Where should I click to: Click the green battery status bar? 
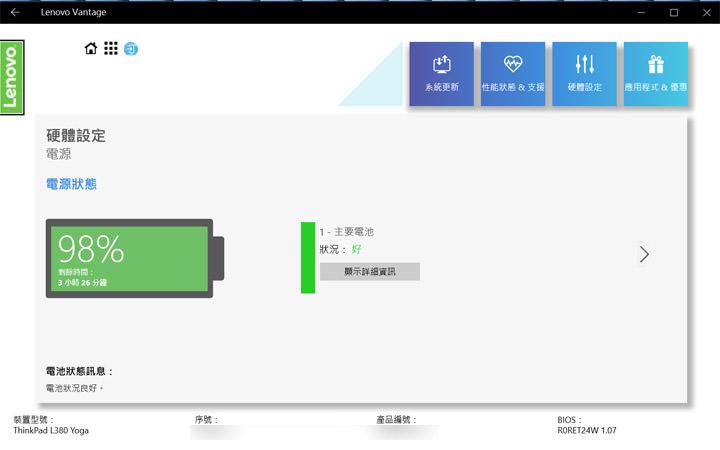click(x=308, y=258)
